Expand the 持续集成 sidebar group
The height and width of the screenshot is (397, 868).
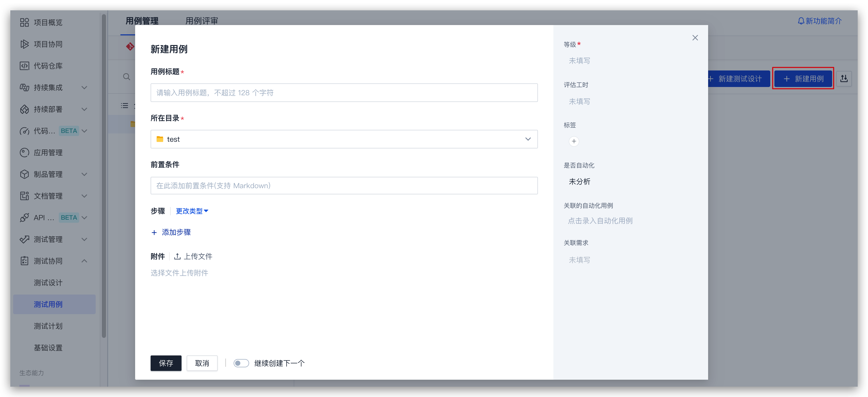85,87
